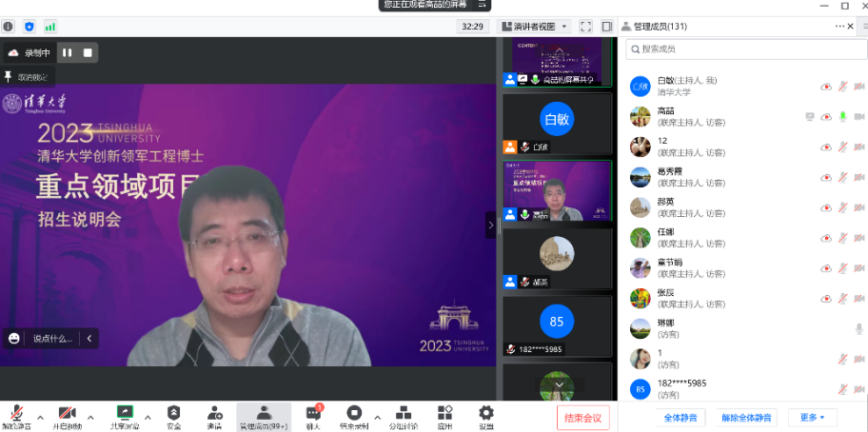Click 高喆's avatar in member list
The height and width of the screenshot is (432, 868).
pyautogui.click(x=640, y=117)
